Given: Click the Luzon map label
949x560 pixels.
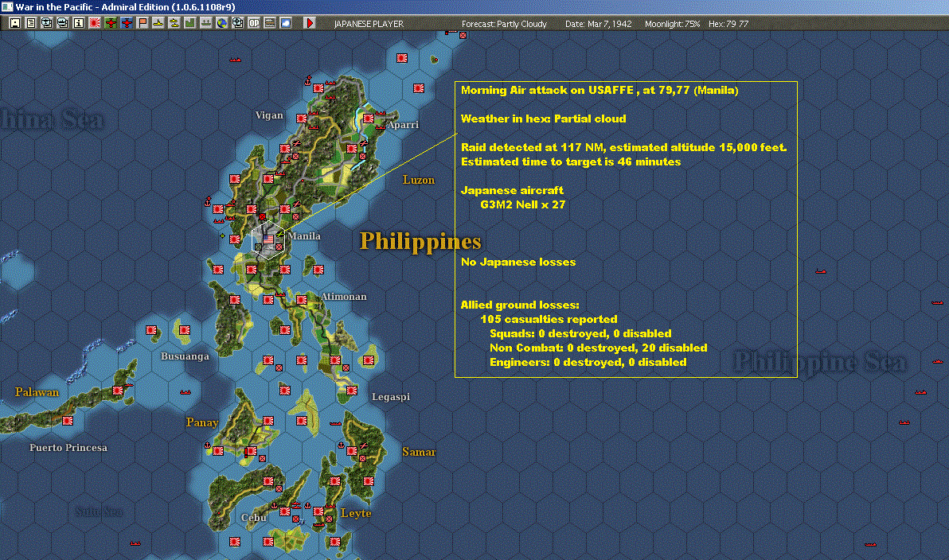Looking at the screenshot, I should pyautogui.click(x=418, y=180).
